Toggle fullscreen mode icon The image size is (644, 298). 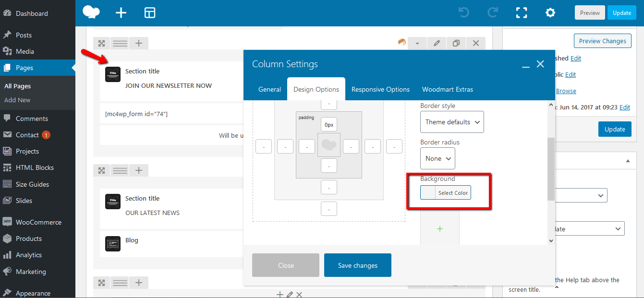pos(522,13)
